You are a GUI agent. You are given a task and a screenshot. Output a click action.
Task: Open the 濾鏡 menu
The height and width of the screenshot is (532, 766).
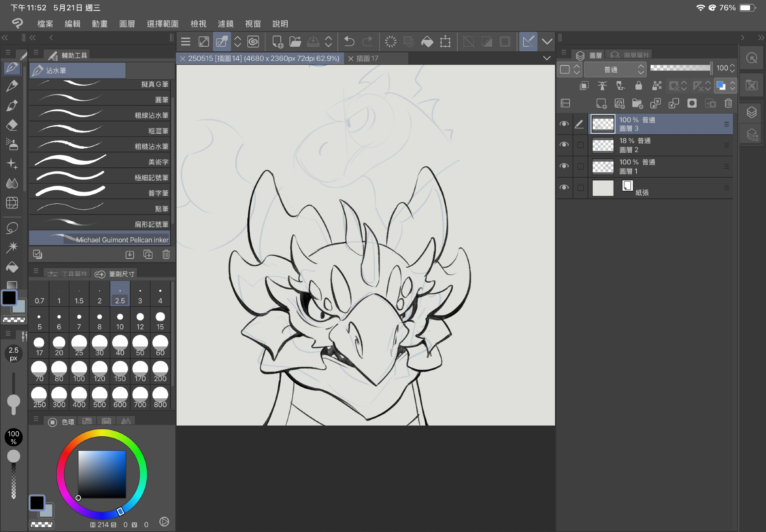(226, 24)
